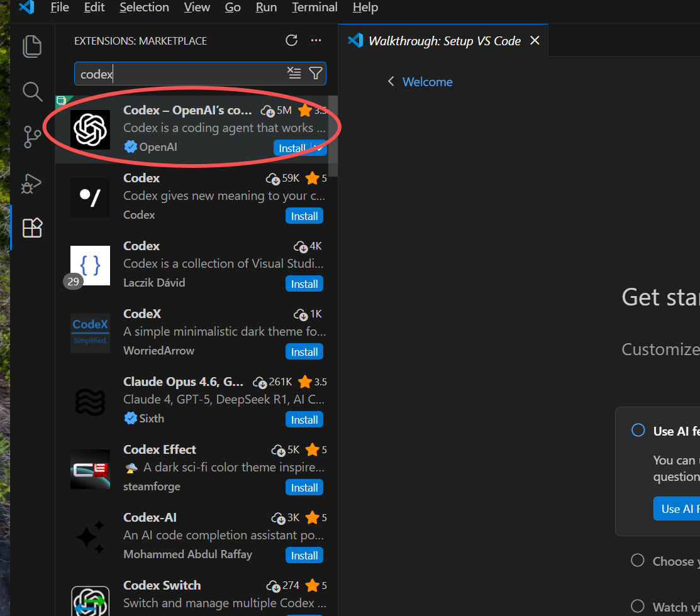Open Codex – OpenAI's co... extension title
This screenshot has width=700, height=616.
(x=187, y=110)
